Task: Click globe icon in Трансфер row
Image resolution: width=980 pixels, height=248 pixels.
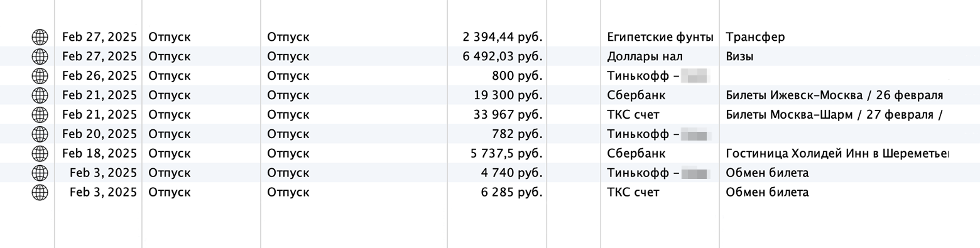Action: point(40,37)
